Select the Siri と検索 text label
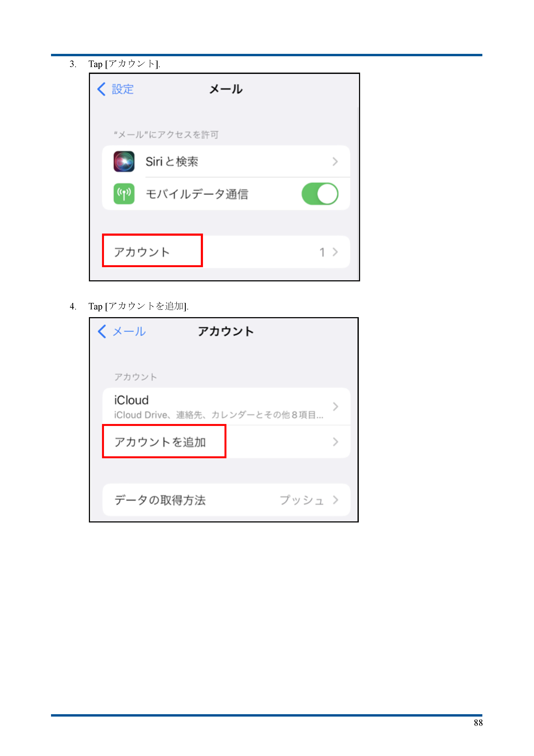The width and height of the screenshot is (534, 756). pyautogui.click(x=172, y=162)
